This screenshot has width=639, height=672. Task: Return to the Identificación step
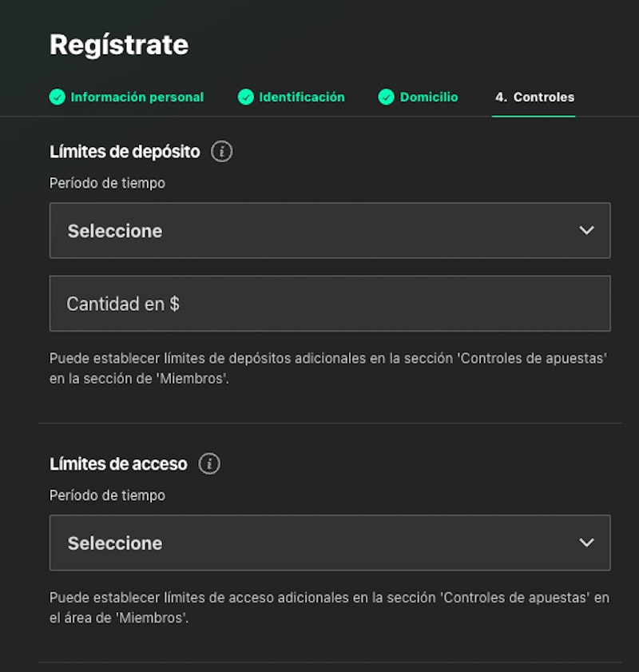[301, 97]
